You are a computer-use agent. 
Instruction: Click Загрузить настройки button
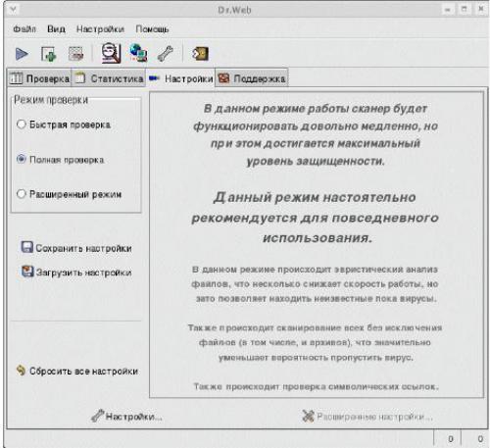[76, 272]
